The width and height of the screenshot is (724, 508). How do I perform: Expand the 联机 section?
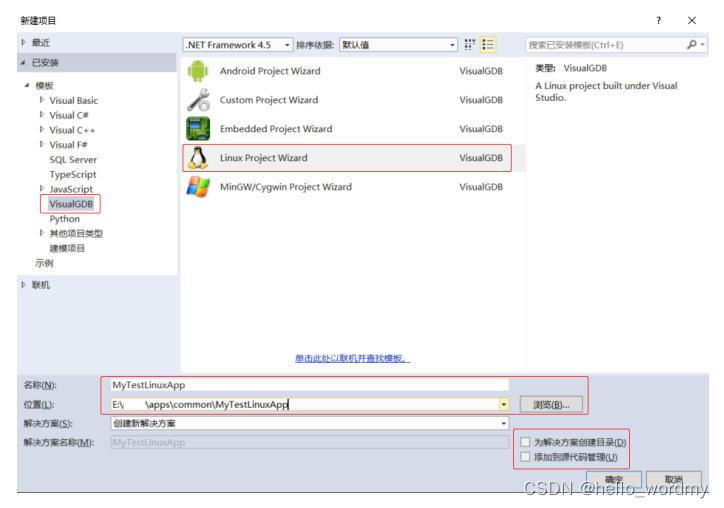(x=24, y=285)
